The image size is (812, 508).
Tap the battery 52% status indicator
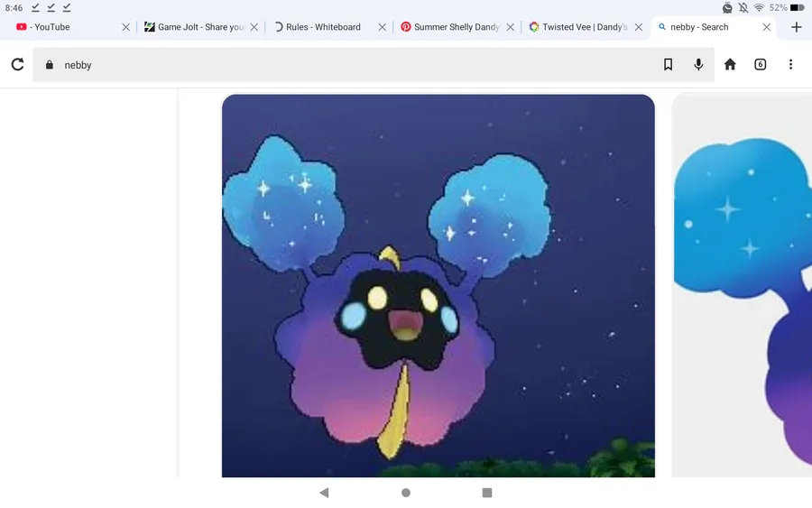pyautogui.click(x=787, y=8)
